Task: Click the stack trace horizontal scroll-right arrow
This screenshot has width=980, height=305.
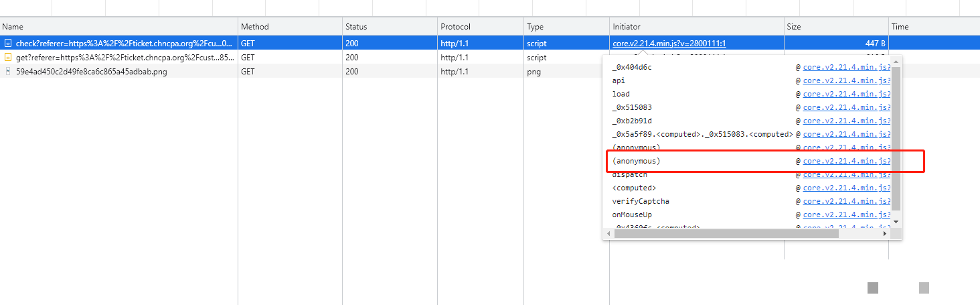Action: [885, 233]
